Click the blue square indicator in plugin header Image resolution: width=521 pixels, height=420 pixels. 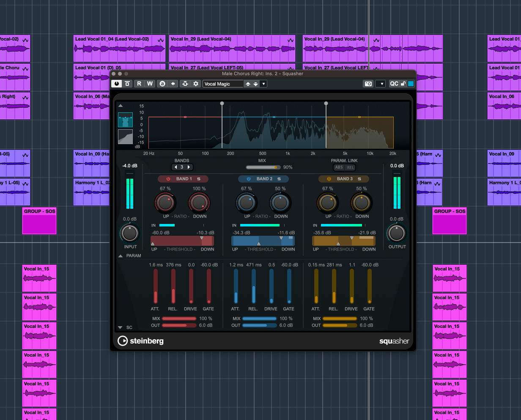pos(411,84)
